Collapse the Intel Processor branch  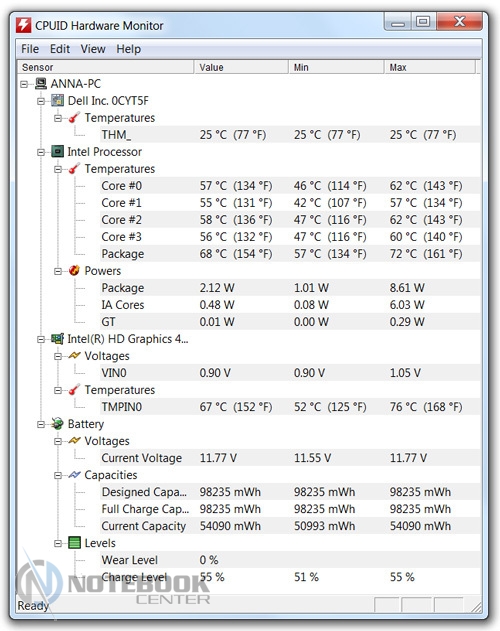click(x=41, y=152)
